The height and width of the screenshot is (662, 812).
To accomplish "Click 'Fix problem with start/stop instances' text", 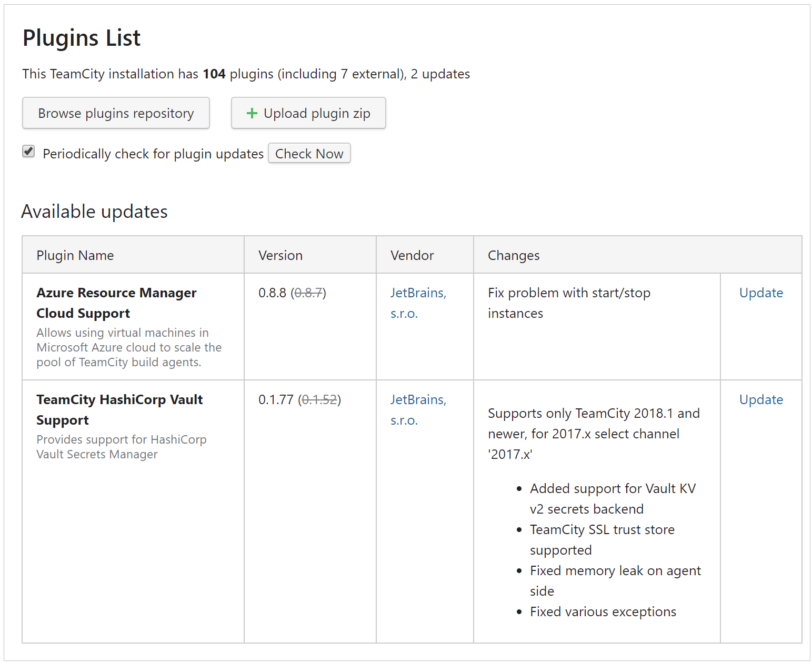I will (569, 303).
